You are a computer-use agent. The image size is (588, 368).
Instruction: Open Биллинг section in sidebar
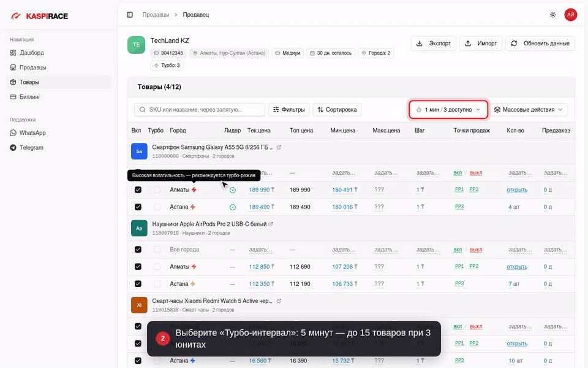click(x=30, y=97)
